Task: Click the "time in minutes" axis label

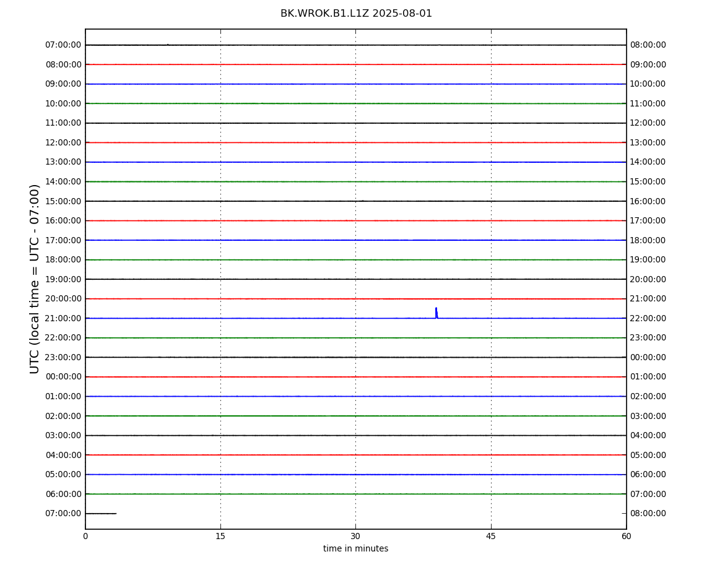Action: click(355, 548)
